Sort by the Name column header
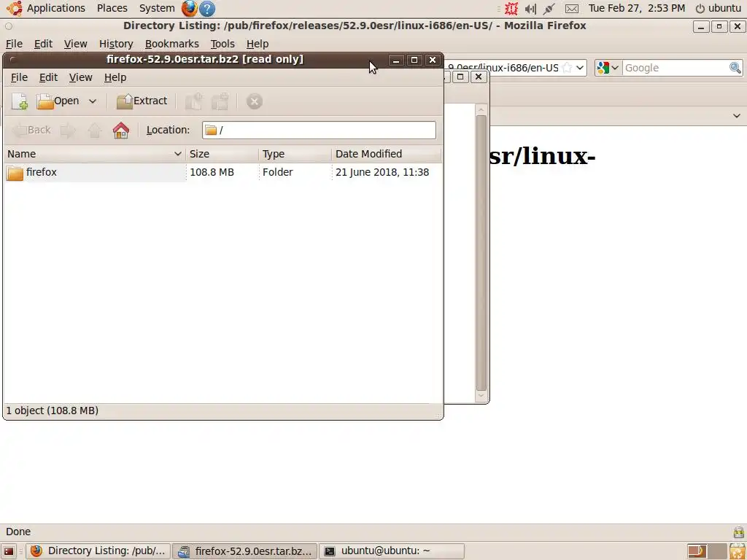 (94, 154)
